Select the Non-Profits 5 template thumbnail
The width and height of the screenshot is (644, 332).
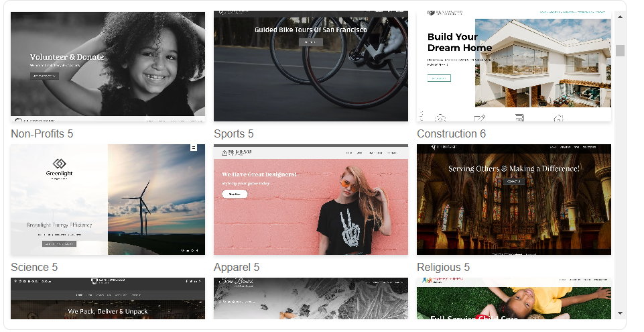click(x=108, y=66)
